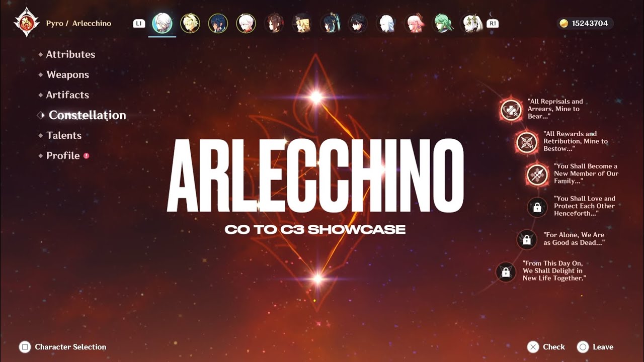Open the third unlocked constellation node icon

click(537, 174)
